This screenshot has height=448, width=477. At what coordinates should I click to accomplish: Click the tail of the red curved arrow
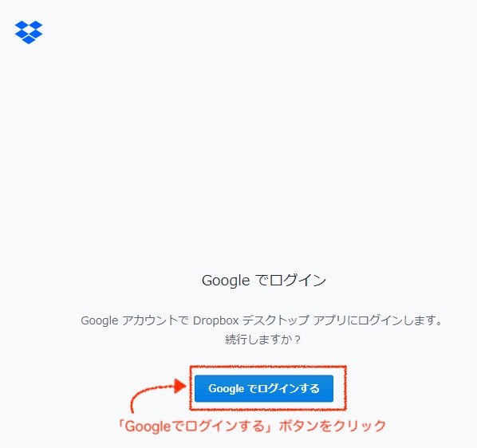[132, 406]
